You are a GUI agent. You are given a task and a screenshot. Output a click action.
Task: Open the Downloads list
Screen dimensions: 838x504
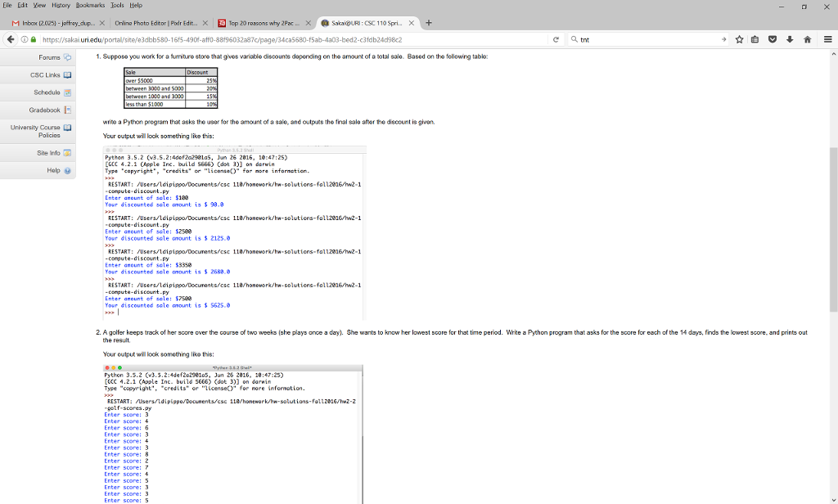(x=790, y=39)
